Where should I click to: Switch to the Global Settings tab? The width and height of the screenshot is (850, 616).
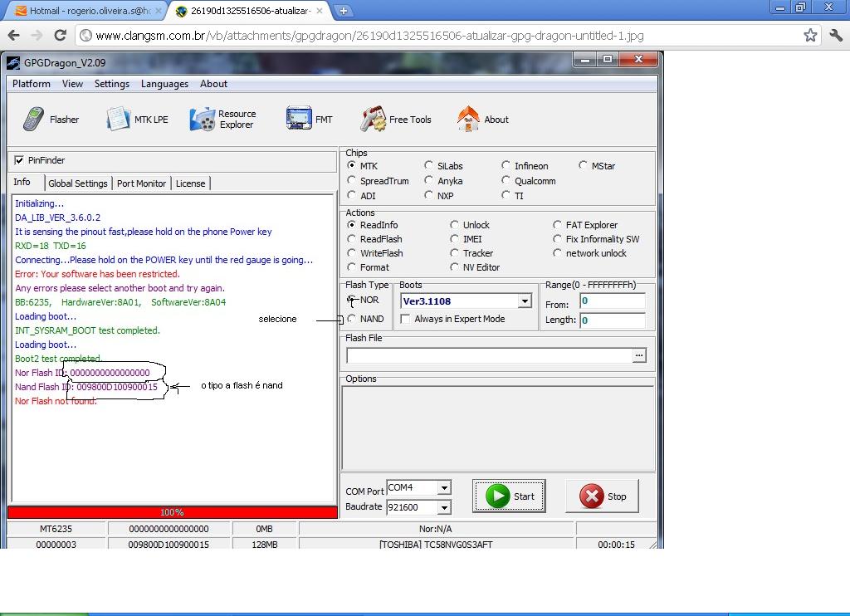coord(78,183)
